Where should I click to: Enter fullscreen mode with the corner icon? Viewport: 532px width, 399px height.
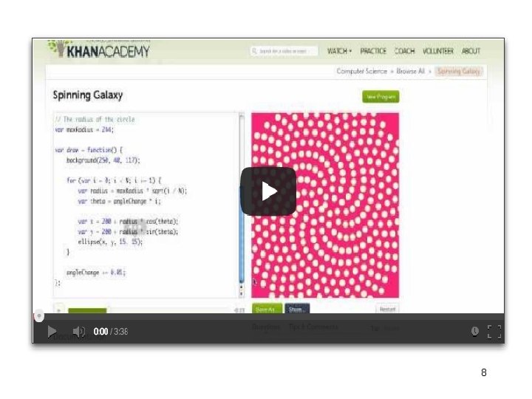coord(494,332)
